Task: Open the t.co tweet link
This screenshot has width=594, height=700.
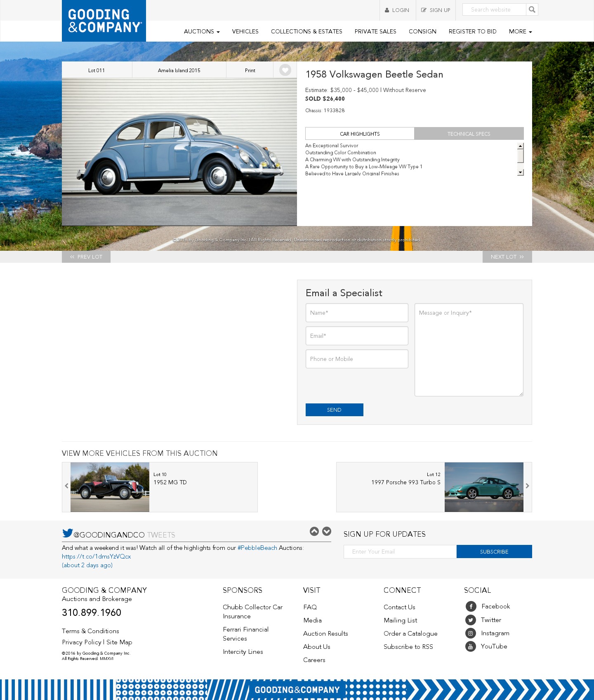Action: point(97,556)
